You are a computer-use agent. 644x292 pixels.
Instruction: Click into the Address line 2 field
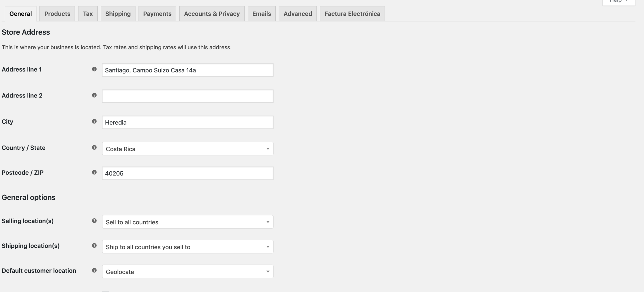click(188, 96)
